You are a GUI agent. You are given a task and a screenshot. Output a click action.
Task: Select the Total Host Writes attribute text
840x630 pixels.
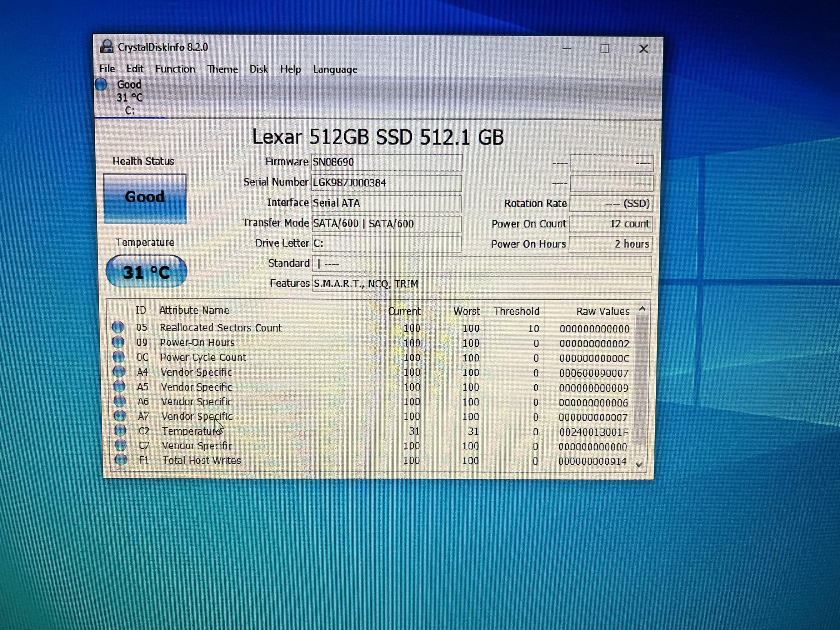tap(202, 460)
